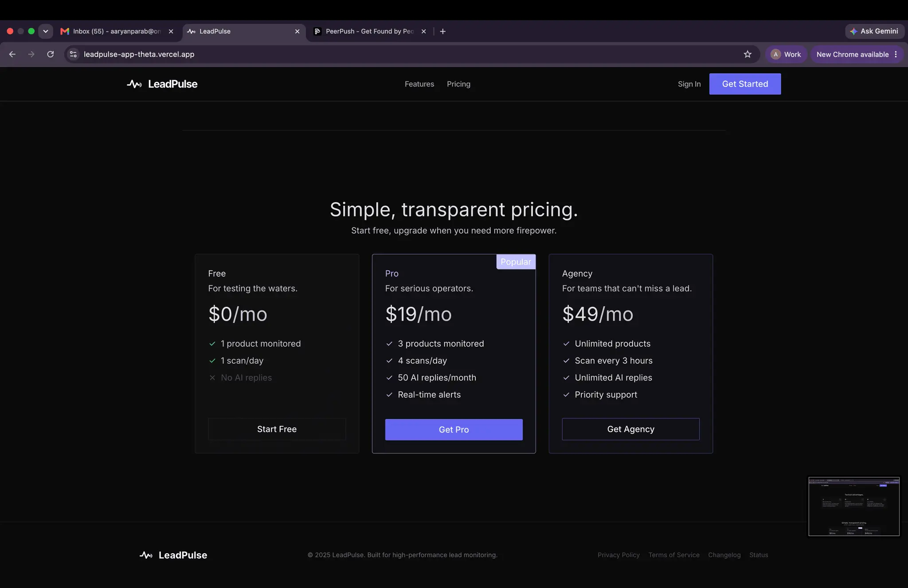Click the Popular badge on Pro card
Screen dimensions: 908x588
(x=516, y=262)
